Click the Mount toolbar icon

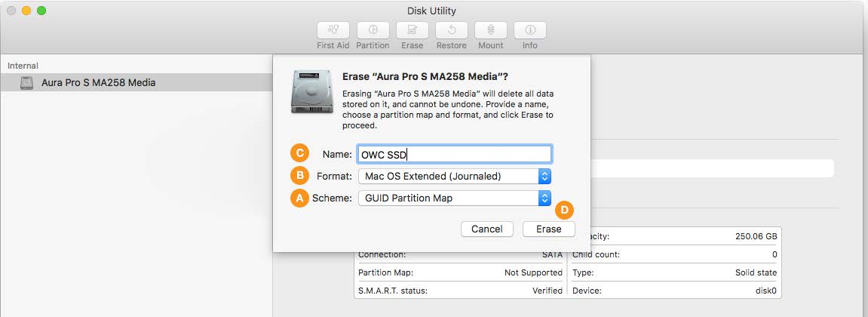(x=490, y=30)
